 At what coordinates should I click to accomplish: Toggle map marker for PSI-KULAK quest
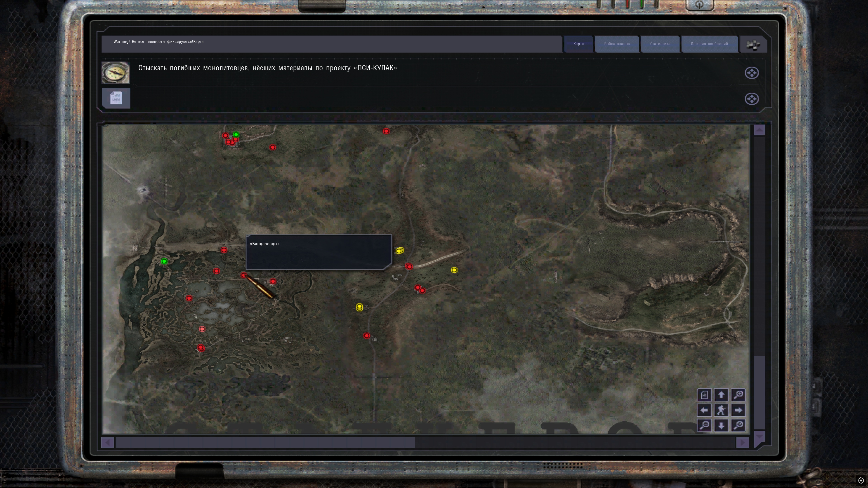coord(751,73)
